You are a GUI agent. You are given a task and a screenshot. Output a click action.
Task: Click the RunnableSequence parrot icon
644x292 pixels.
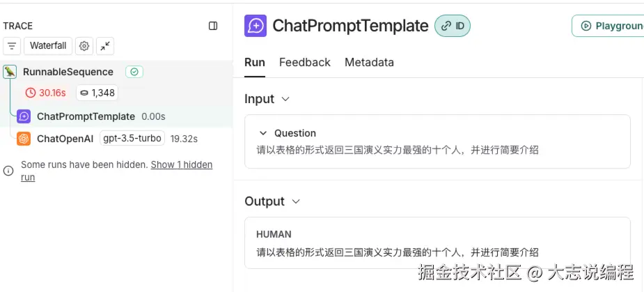pyautogui.click(x=10, y=72)
